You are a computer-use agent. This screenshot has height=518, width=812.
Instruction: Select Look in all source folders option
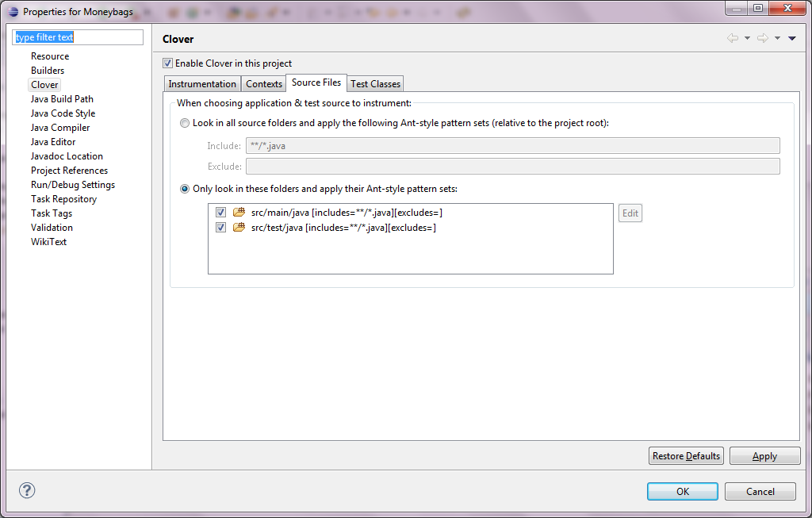point(185,124)
